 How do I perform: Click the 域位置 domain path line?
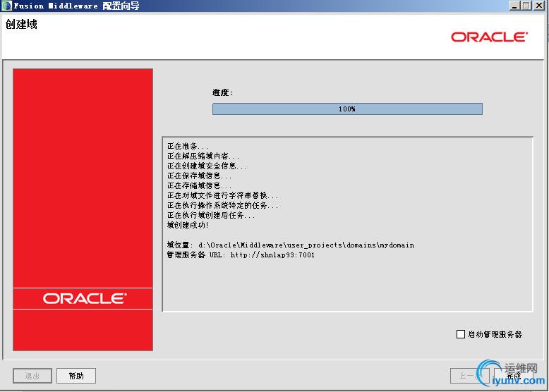(x=291, y=245)
